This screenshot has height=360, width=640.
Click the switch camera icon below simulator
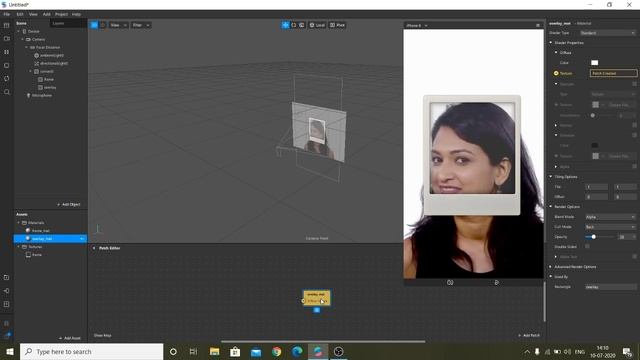[x=450, y=282]
